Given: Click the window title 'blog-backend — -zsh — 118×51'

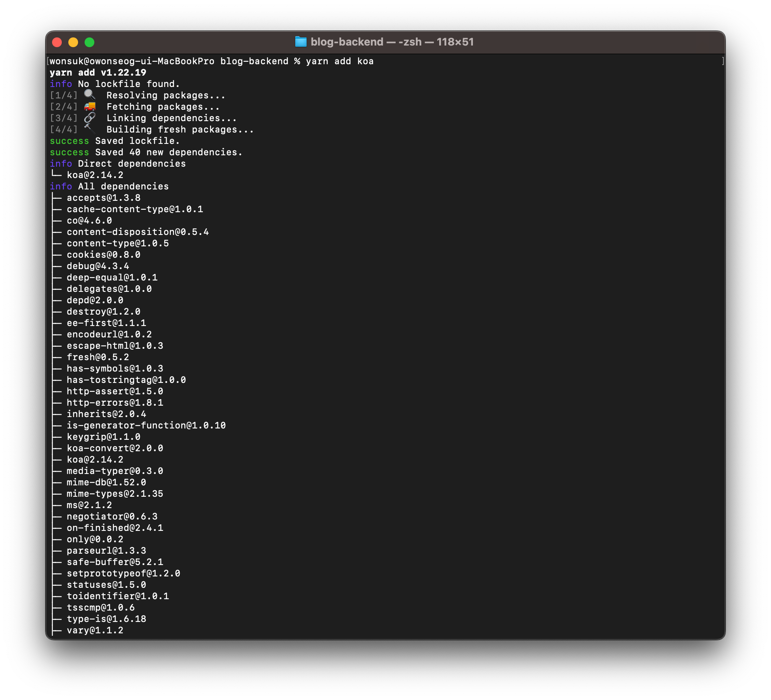Looking at the screenshot, I should click(x=392, y=42).
